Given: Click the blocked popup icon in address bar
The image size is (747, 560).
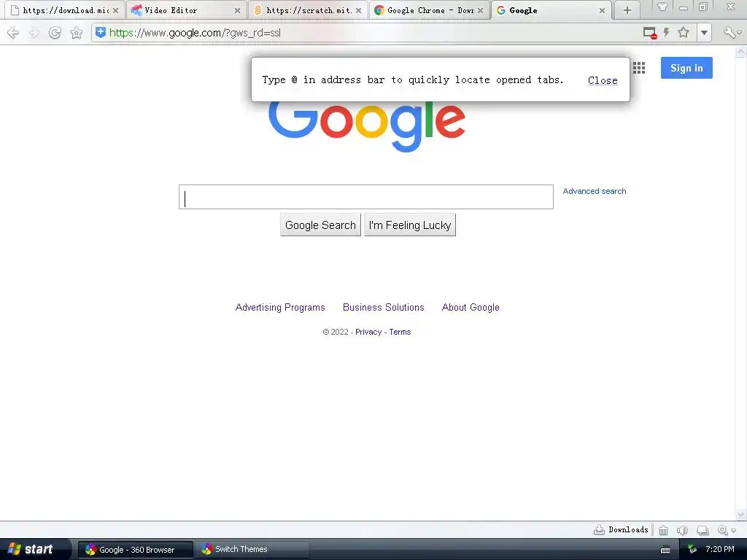Looking at the screenshot, I should coord(650,33).
